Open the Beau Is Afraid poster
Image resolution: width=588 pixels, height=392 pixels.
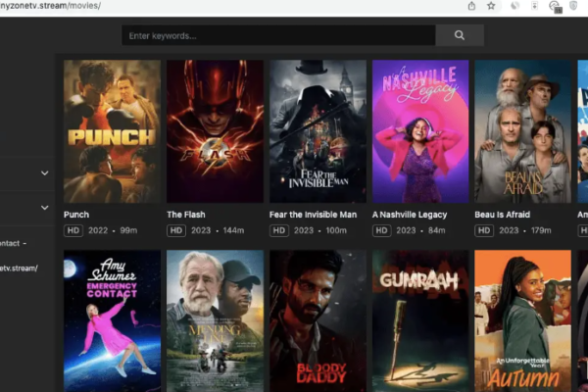522,131
